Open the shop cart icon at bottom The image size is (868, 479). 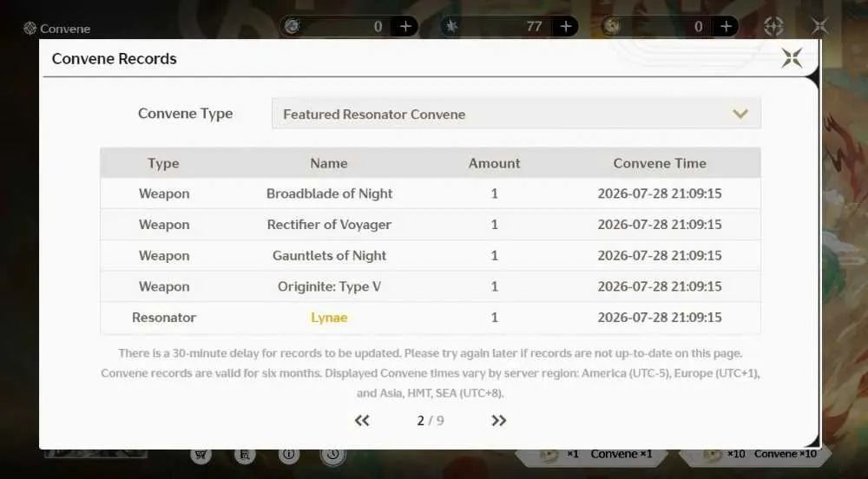201,455
